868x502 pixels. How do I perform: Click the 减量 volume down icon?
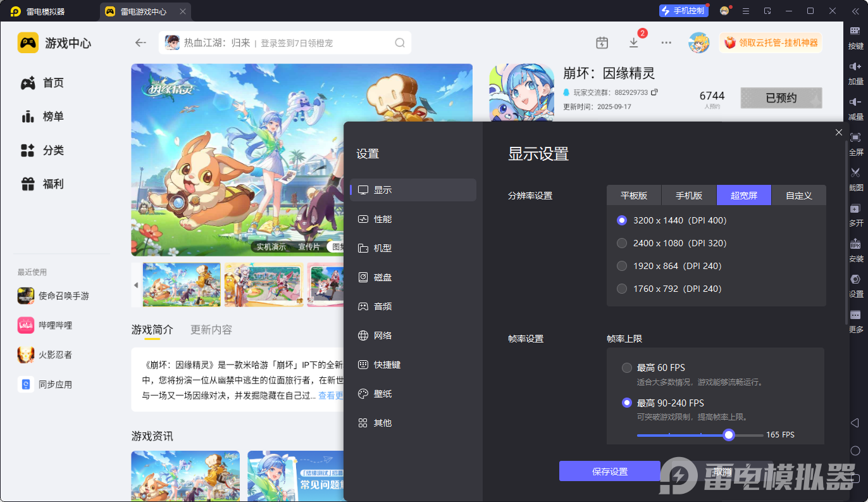point(855,102)
